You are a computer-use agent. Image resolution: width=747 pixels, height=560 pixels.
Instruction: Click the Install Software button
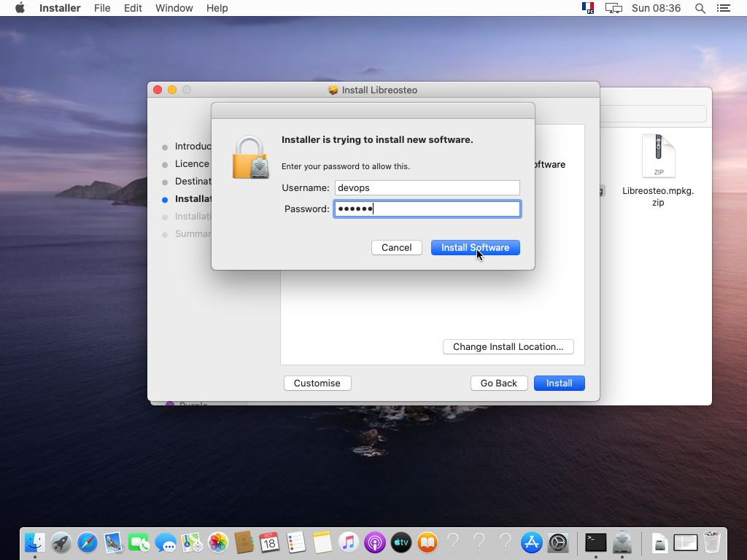(476, 248)
